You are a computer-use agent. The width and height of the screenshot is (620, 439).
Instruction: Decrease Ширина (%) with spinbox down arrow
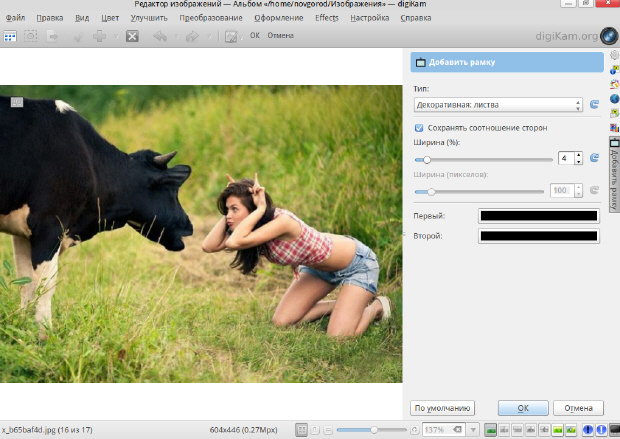(578, 161)
